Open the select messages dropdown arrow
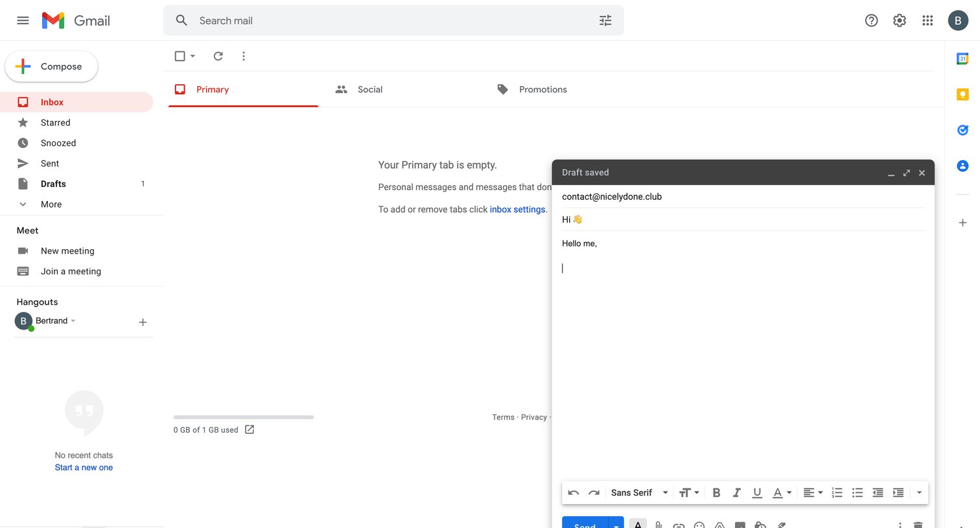The width and height of the screenshot is (980, 528). (x=192, y=56)
